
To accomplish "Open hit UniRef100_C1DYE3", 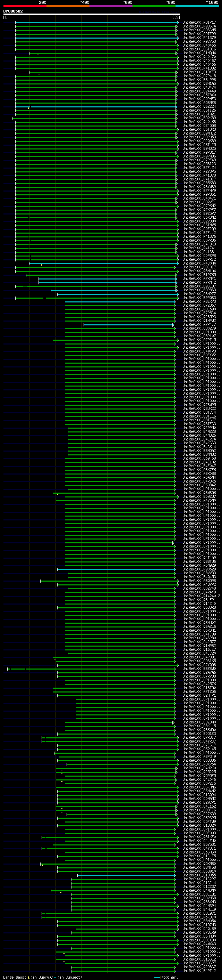I will click(199, 72).
